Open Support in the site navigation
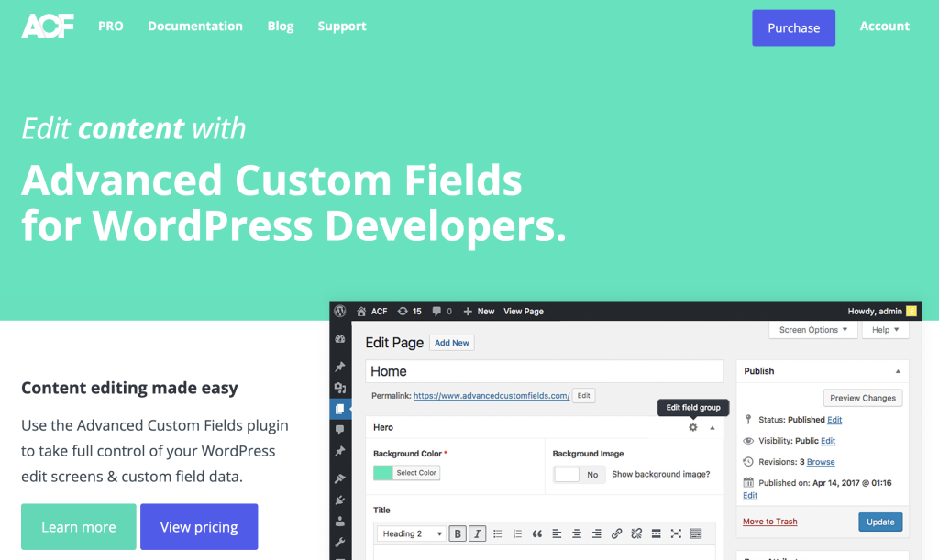Image resolution: width=939 pixels, height=560 pixels. coord(342,27)
